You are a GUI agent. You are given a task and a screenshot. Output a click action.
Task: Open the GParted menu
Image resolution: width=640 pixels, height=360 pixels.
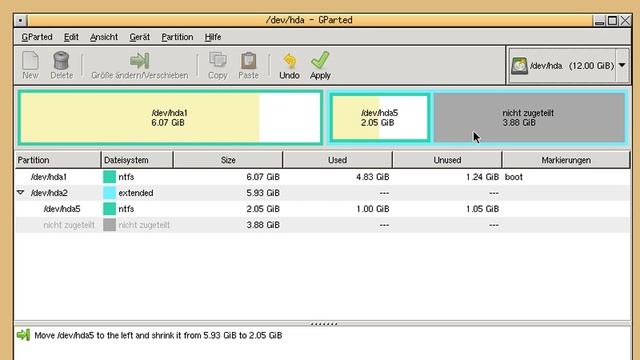(x=37, y=37)
